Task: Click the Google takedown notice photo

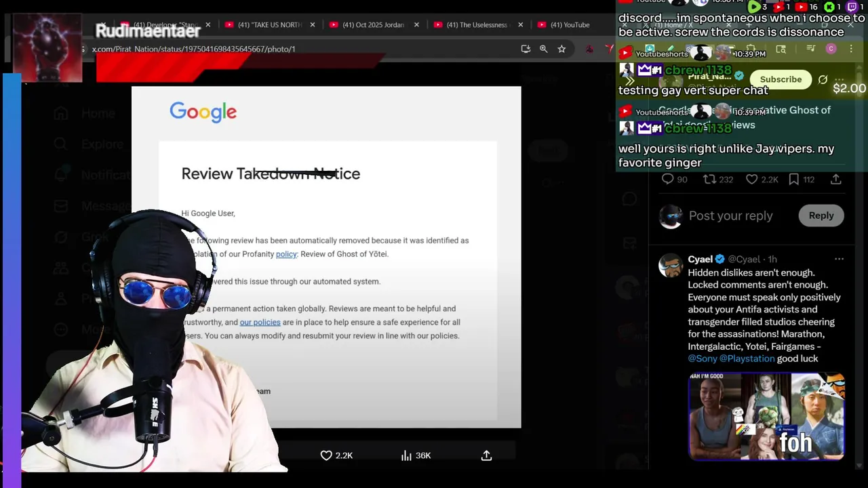Action: (326, 257)
